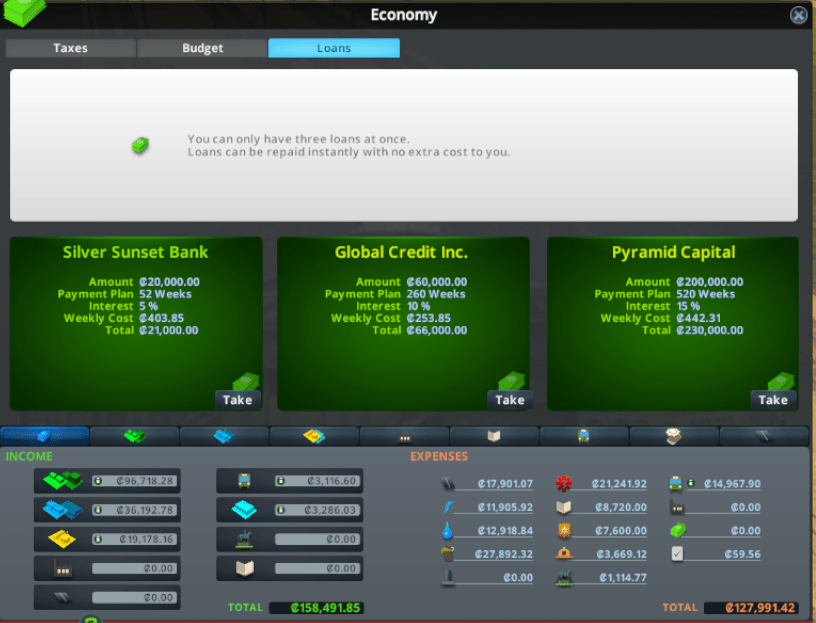
Task: Click the green money loans expense icon
Action: click(678, 530)
